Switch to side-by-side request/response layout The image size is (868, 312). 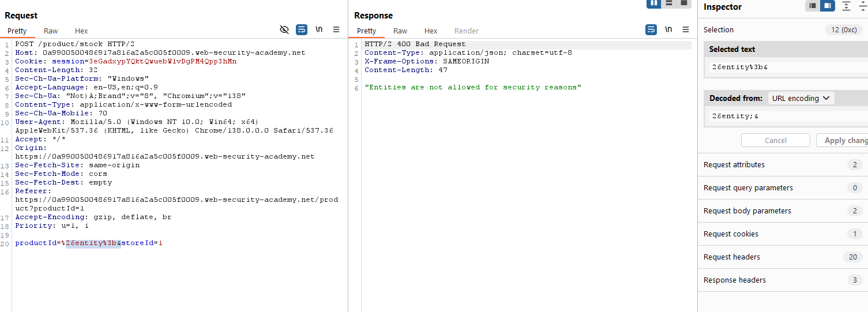point(653,3)
